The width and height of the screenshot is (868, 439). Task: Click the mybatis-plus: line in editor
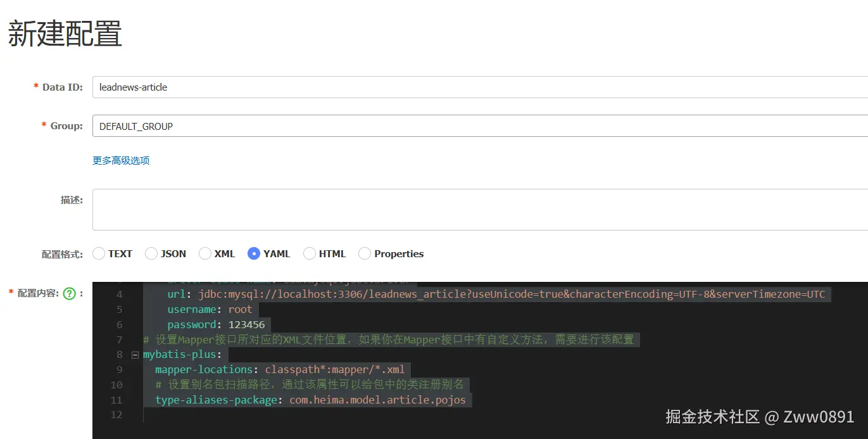pyautogui.click(x=182, y=355)
